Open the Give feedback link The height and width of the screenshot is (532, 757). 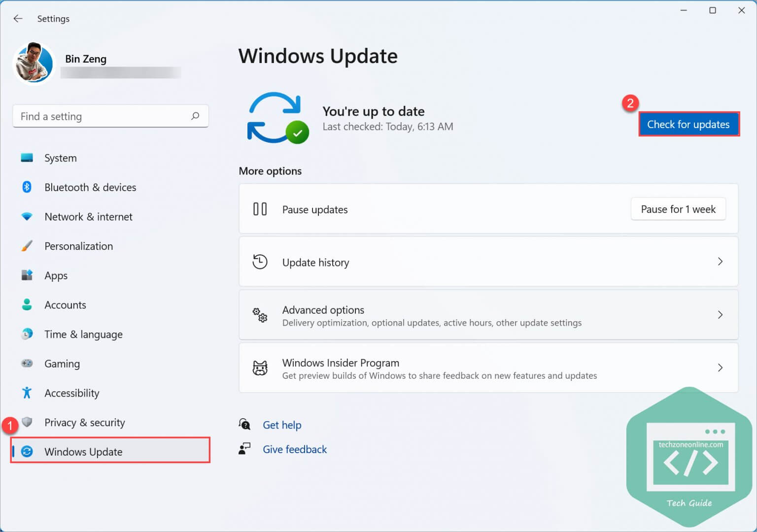[x=295, y=449]
